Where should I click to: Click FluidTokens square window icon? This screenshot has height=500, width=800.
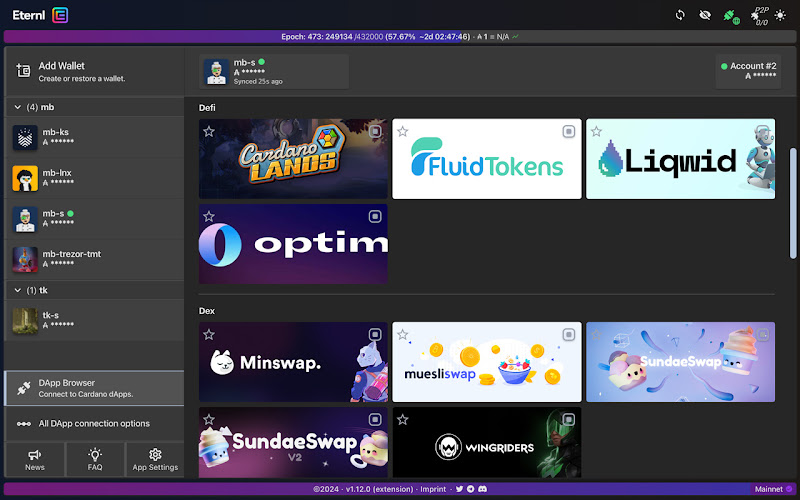(568, 132)
